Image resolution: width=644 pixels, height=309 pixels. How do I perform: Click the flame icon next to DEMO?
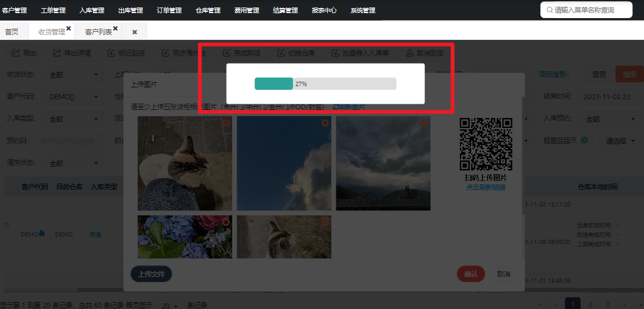tap(42, 233)
